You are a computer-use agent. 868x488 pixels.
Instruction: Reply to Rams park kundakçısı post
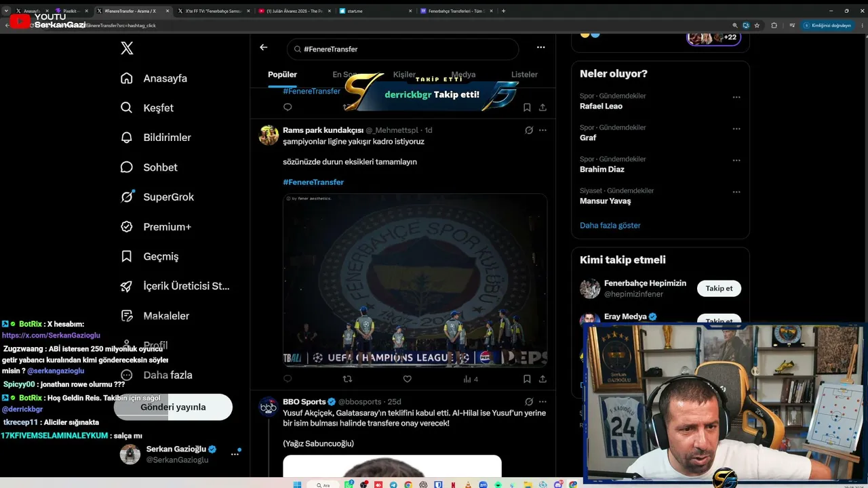pyautogui.click(x=288, y=379)
